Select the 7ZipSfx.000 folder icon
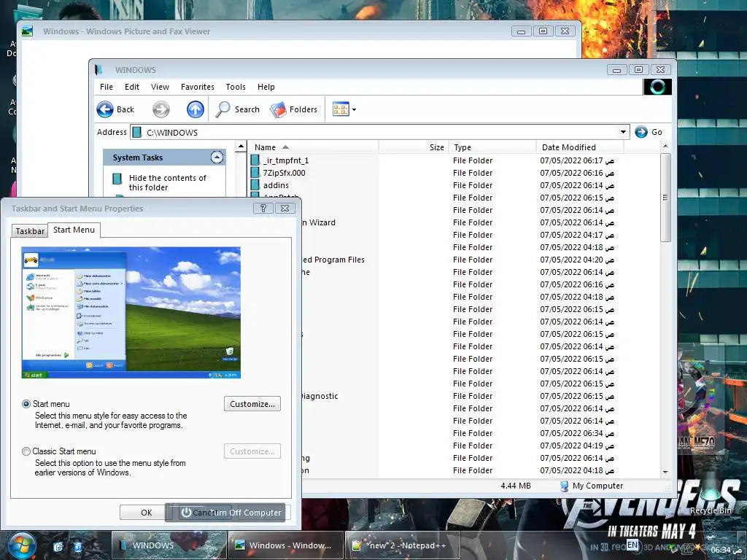 pyautogui.click(x=255, y=173)
